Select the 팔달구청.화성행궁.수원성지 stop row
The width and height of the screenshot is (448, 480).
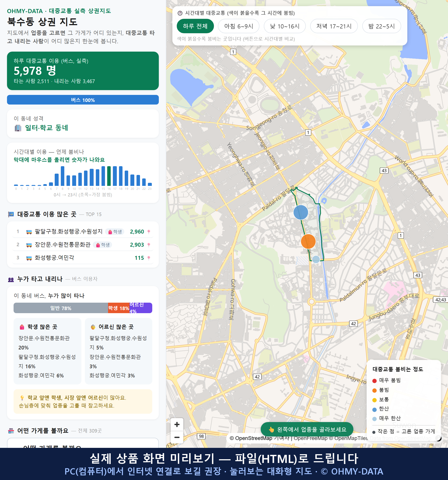point(83,232)
